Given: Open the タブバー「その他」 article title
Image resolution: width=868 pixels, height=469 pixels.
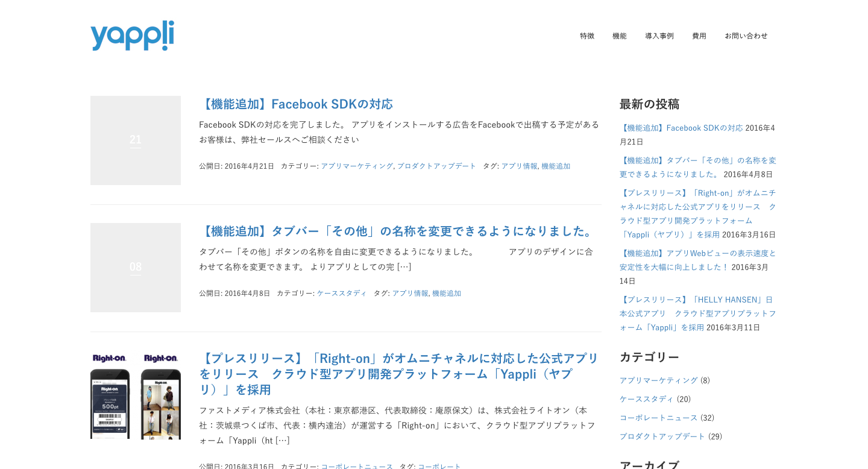Looking at the screenshot, I should (398, 231).
